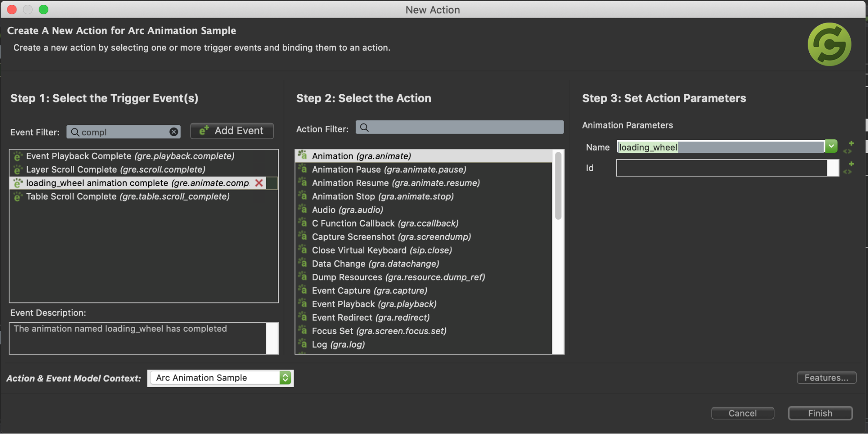This screenshot has width=868, height=434.
Task: Open the animation Name dropdown arrow
Action: (x=831, y=146)
